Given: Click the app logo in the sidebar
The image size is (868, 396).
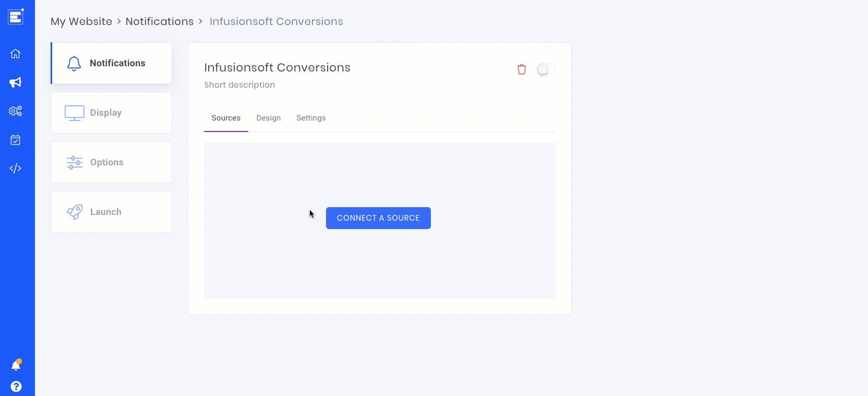Looking at the screenshot, I should pos(16,17).
